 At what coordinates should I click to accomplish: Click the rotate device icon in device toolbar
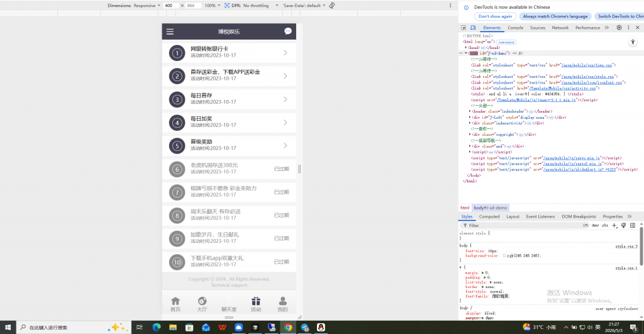pos(332,5)
